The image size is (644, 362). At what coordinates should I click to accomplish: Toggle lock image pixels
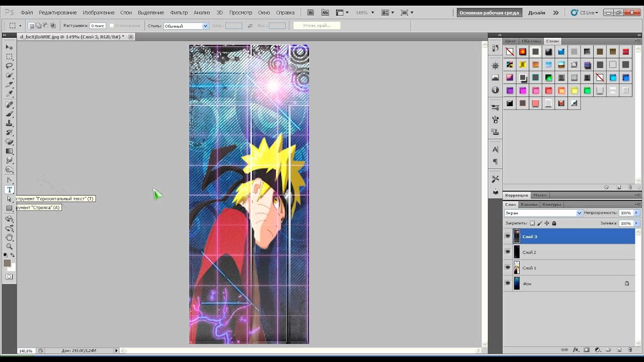[539, 223]
